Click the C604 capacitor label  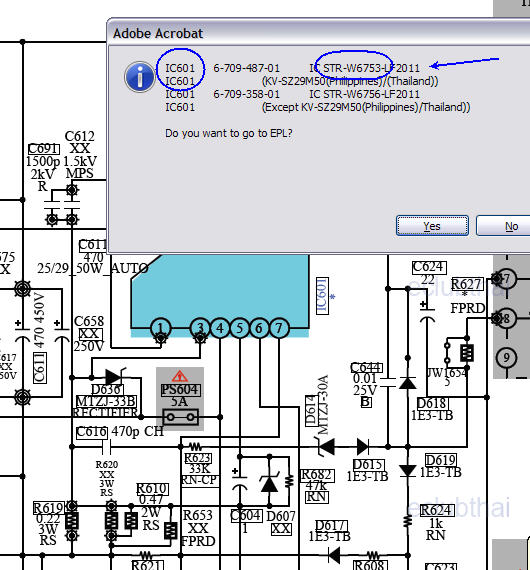click(246, 515)
